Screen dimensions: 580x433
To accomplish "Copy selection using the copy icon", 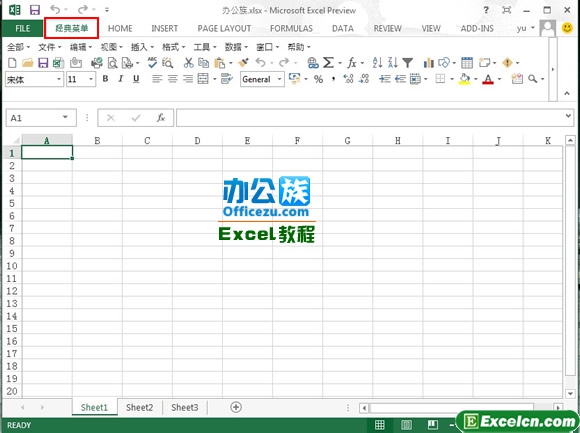I will point(203,63).
